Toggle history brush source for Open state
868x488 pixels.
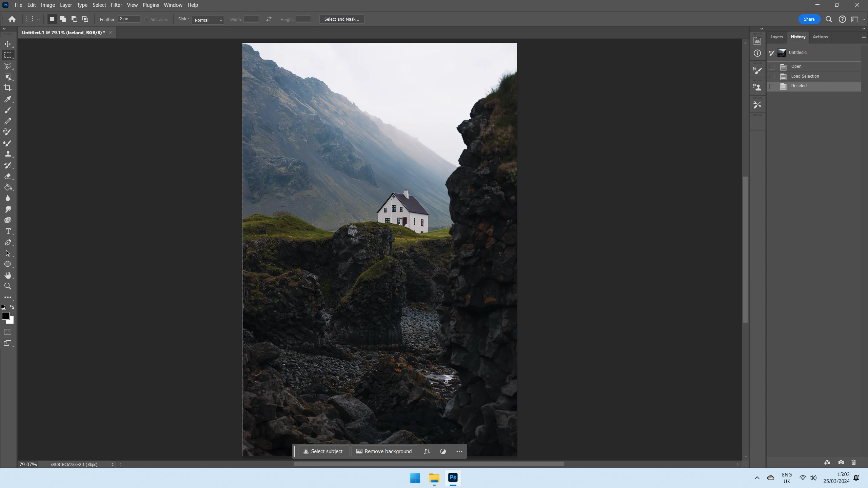click(x=772, y=67)
